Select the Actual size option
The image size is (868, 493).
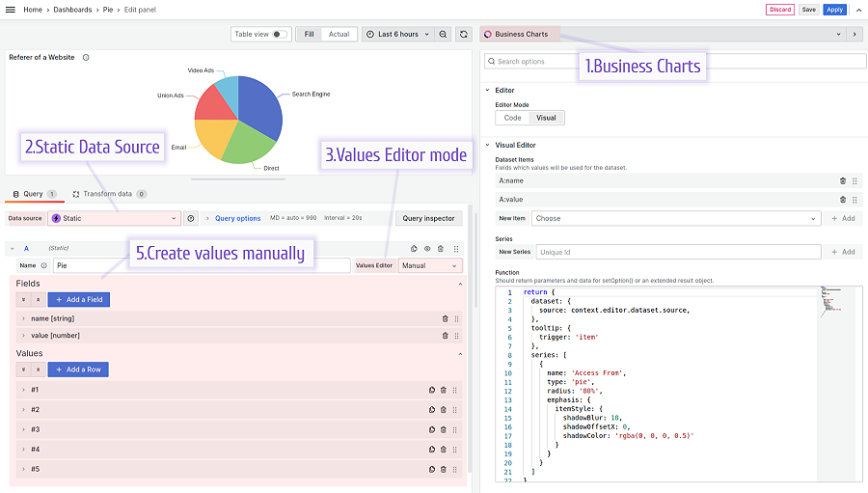coord(339,34)
